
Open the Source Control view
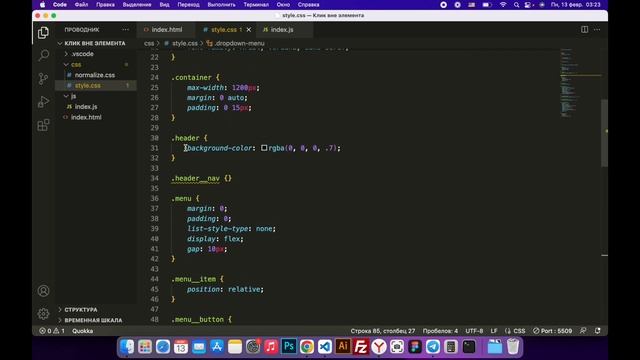[43, 78]
